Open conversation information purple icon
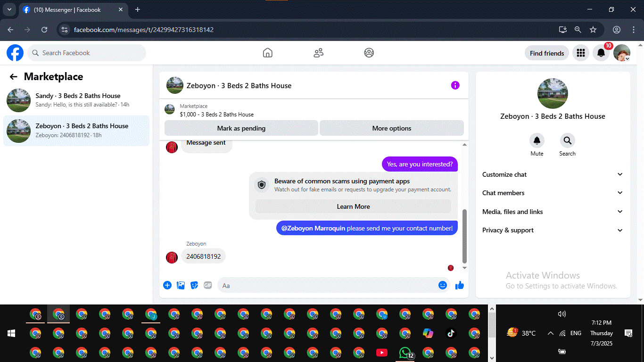 tap(455, 85)
